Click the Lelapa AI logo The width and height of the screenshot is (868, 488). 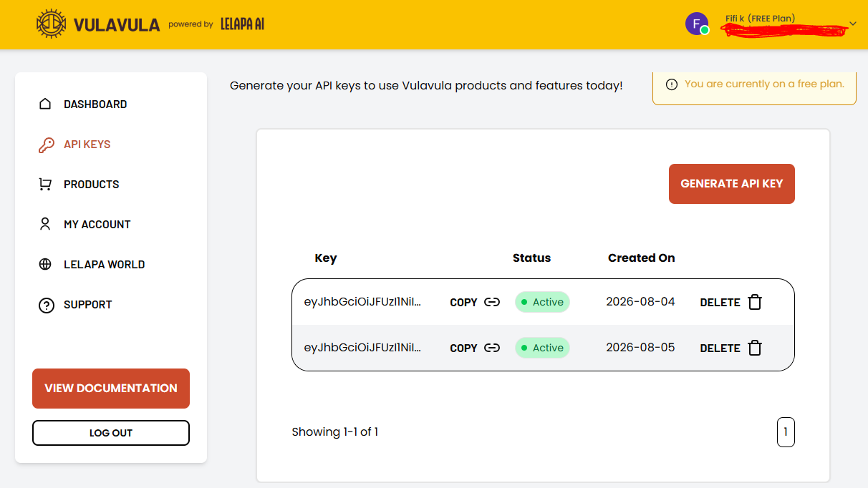(243, 24)
